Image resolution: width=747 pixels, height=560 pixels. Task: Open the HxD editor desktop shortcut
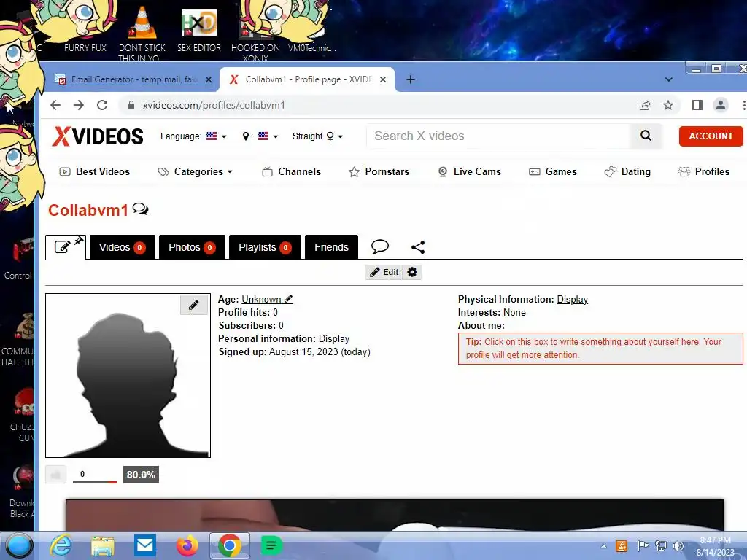[199, 31]
